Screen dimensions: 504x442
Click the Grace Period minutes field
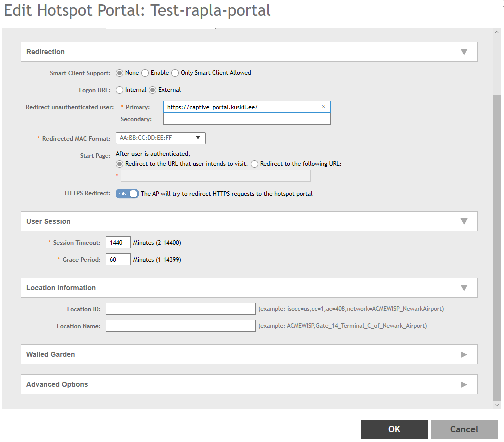coord(118,259)
